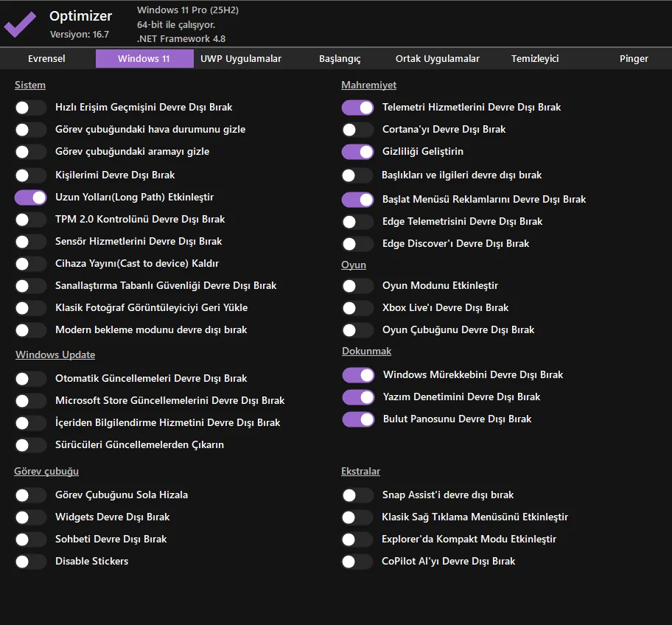The image size is (672, 625).
Task: Toggle Sanallaştırma Tabanlı Güvenliği Devre Dışı Bırak
Action: point(30,285)
